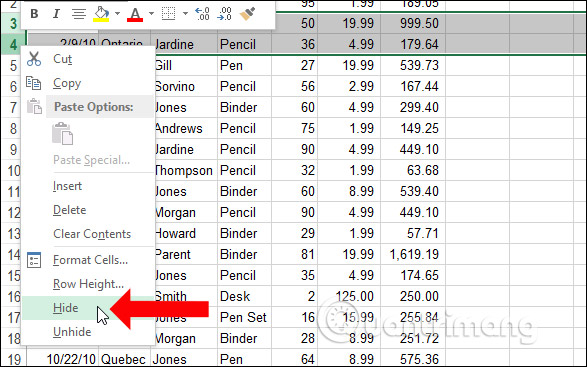Toggle Italic in the mini toolbar
The width and height of the screenshot is (587, 367).
click(x=56, y=14)
